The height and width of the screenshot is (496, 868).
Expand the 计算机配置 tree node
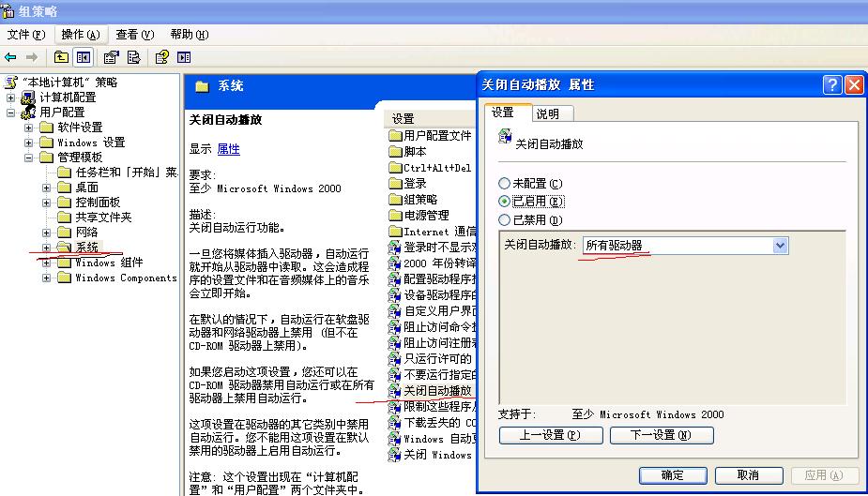point(10,98)
